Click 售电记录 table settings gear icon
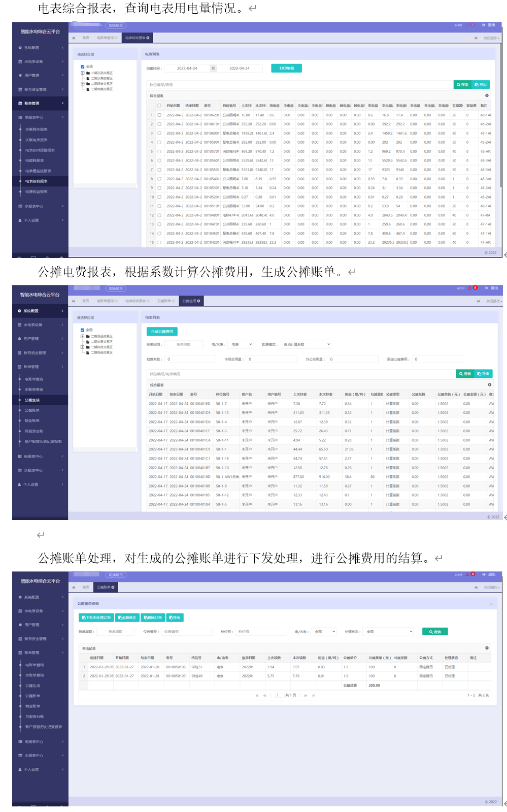The width and height of the screenshot is (507, 812). (x=487, y=648)
